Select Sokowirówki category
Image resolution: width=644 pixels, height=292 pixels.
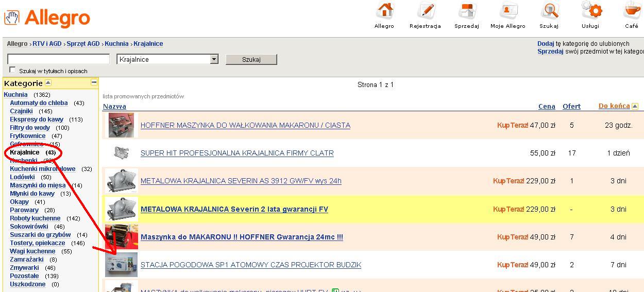(x=29, y=227)
